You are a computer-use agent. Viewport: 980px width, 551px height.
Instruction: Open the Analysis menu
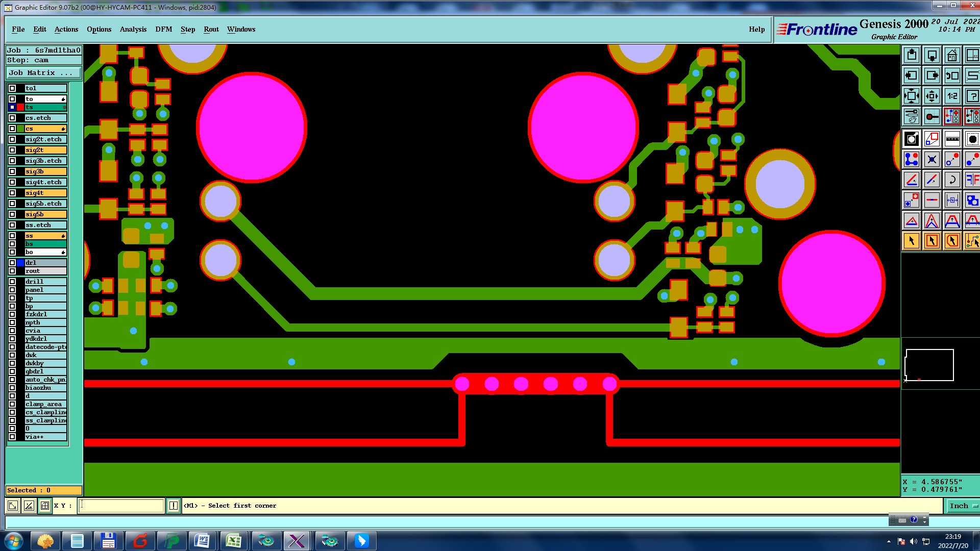[x=133, y=29]
